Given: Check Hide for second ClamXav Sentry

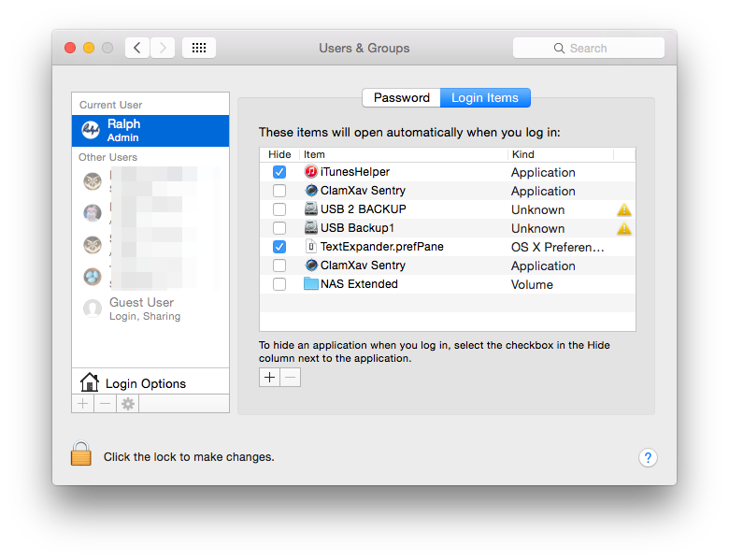Looking at the screenshot, I should coord(279,266).
